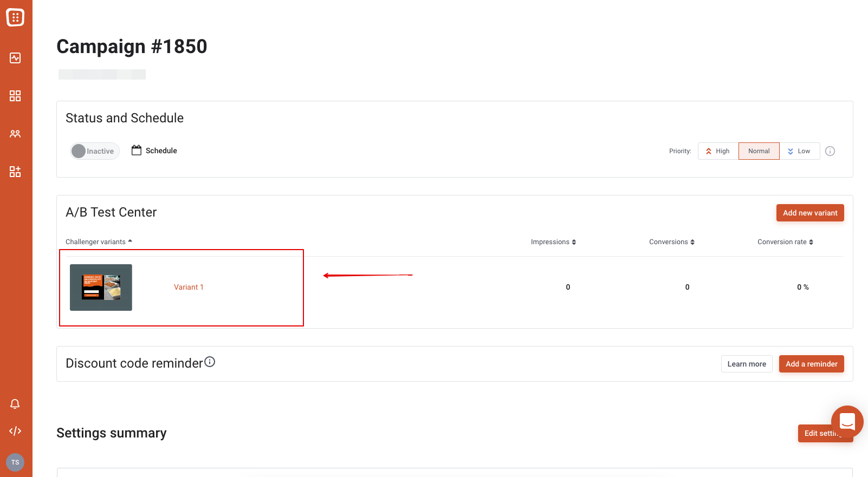
Task: Open the Variant 1 preview thumbnail
Action: pyautogui.click(x=101, y=287)
